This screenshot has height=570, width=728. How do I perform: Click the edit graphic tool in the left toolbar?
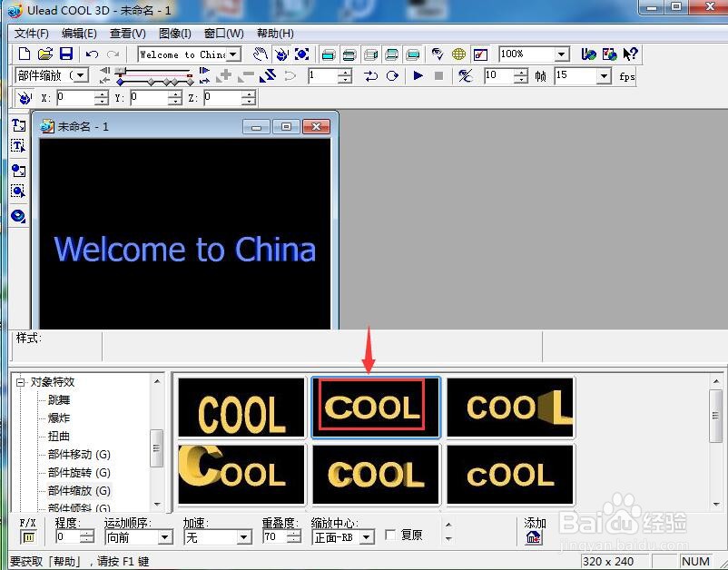(x=18, y=192)
